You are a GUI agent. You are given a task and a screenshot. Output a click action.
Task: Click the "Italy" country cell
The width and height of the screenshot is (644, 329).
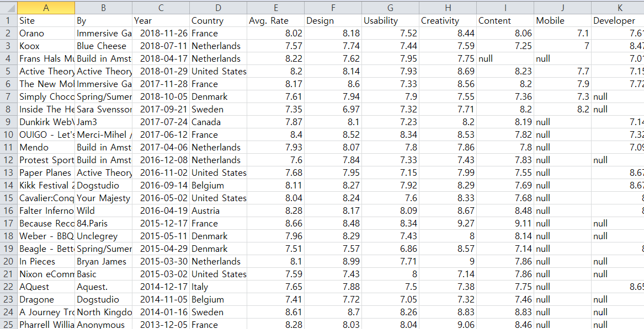click(x=218, y=287)
